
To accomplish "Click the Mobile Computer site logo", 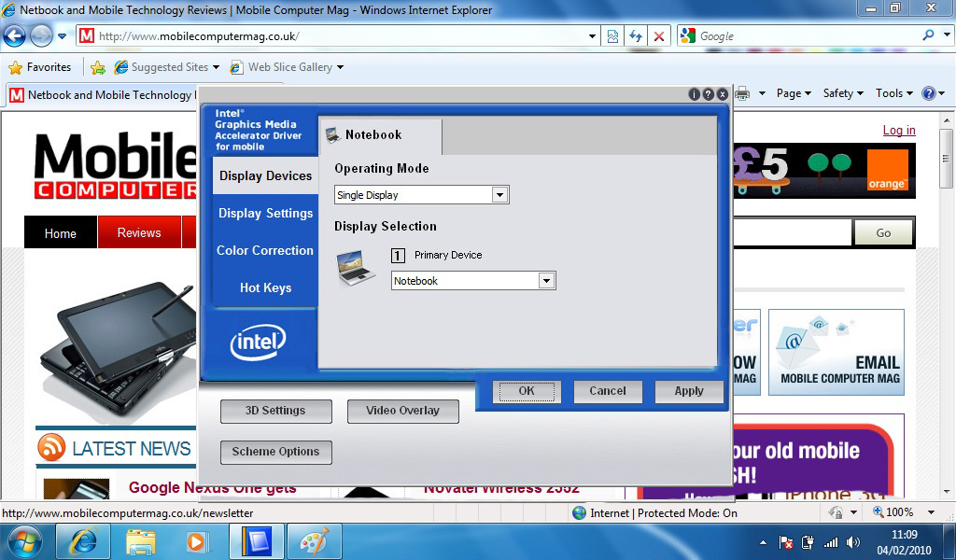I will tap(115, 166).
